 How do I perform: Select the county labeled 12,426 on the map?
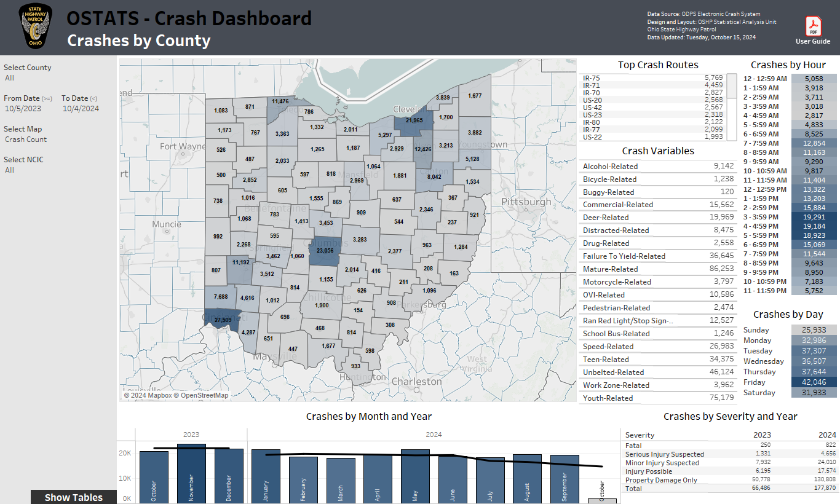(423, 149)
